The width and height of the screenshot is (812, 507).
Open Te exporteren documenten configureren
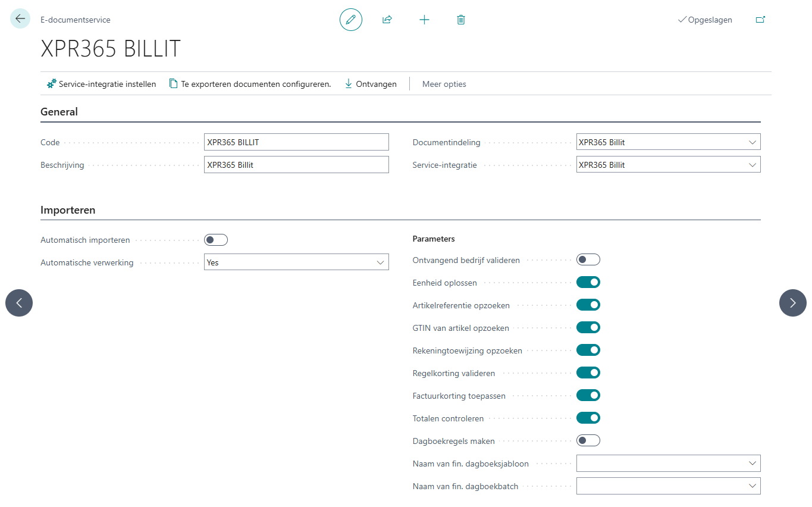tap(250, 84)
